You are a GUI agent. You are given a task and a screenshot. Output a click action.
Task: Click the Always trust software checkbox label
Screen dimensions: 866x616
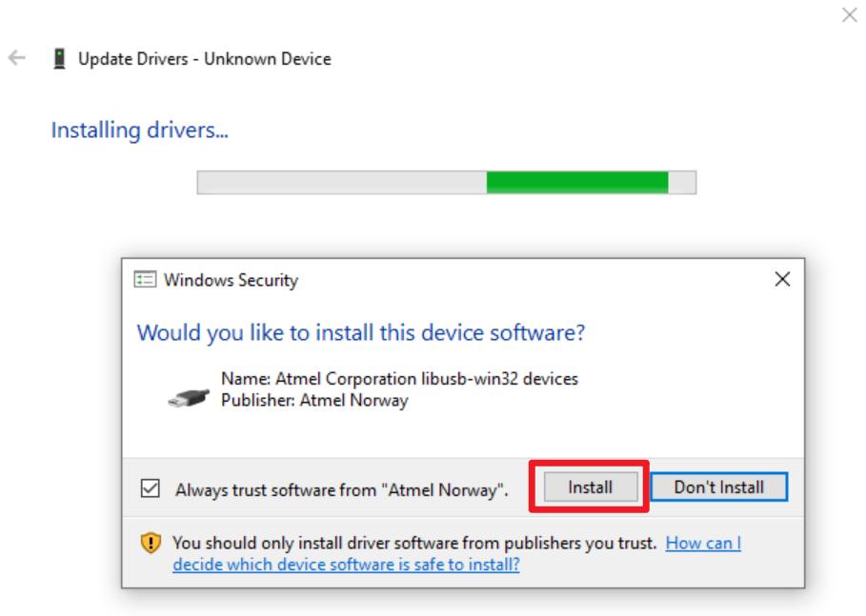341,490
